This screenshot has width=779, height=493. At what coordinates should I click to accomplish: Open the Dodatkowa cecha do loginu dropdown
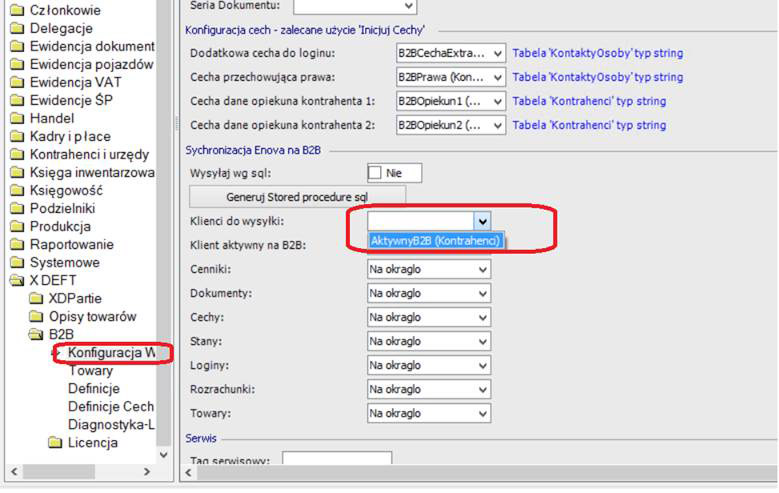498,53
